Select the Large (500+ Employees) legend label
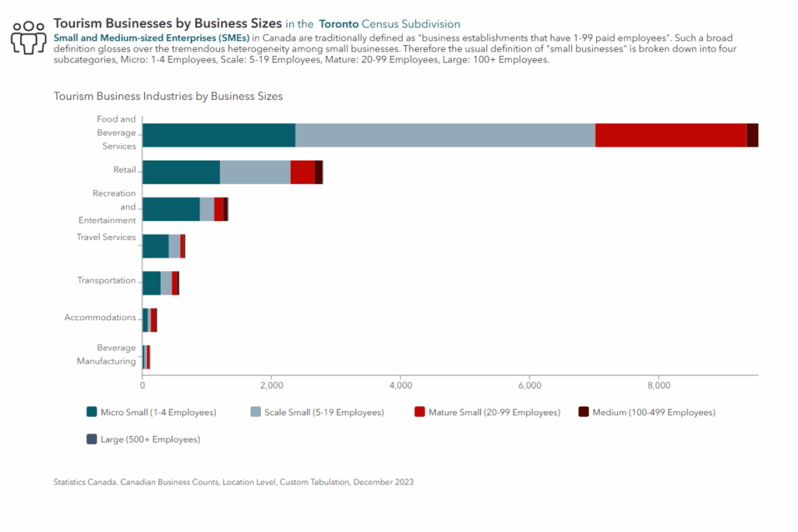This screenshot has height=532, width=798. pos(150,439)
